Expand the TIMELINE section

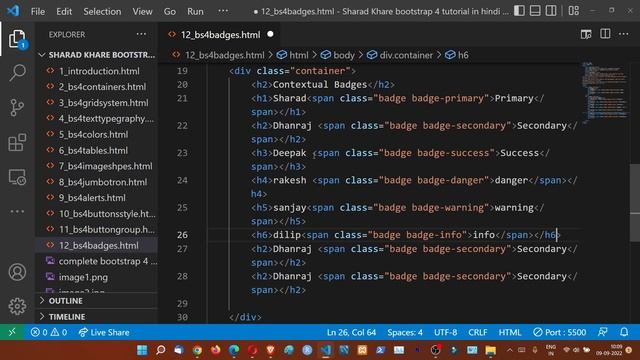[98, 317]
